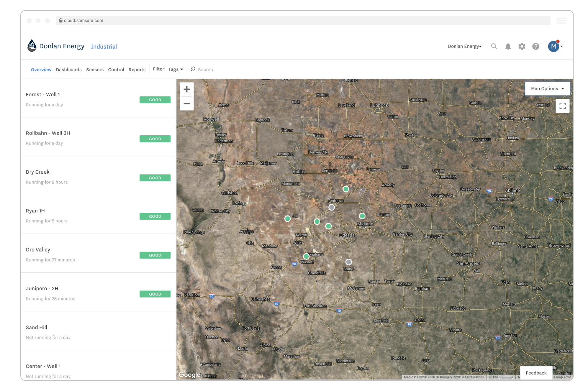Select gray map marker above Crane
Viewport: 588px width, 391px height.
tap(349, 262)
